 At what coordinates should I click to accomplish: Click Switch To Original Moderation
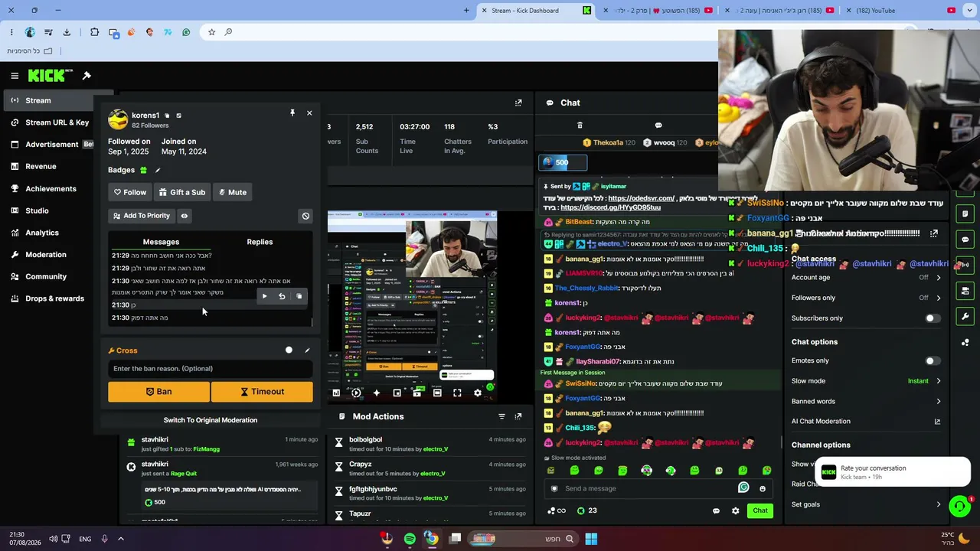(211, 420)
